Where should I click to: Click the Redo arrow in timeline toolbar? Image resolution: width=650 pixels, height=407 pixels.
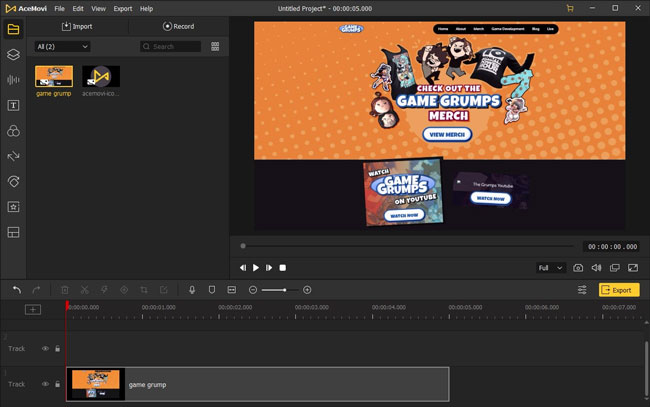point(36,290)
